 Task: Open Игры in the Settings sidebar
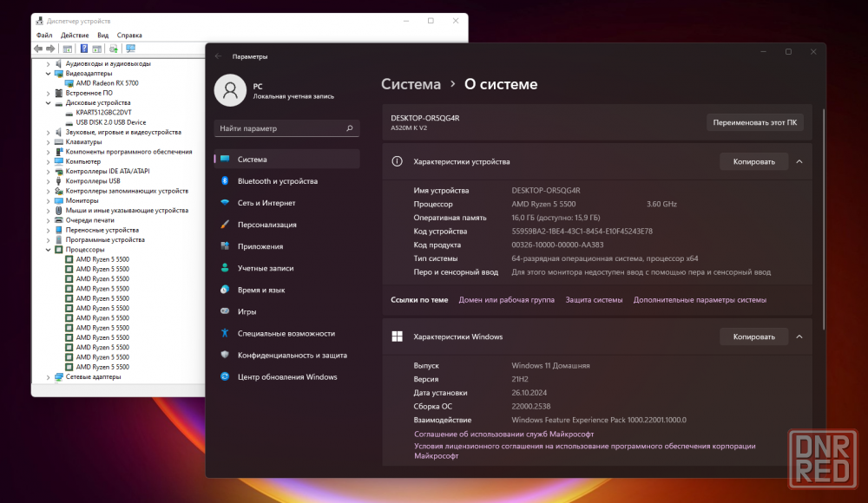(286, 311)
